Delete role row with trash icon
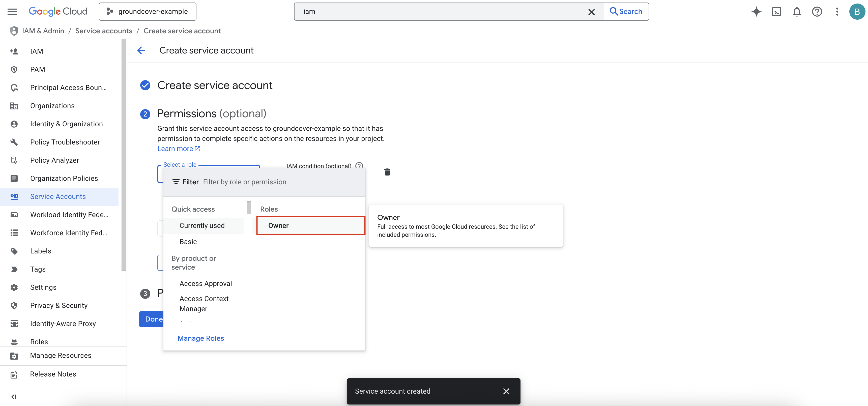This screenshot has height=406, width=868. (387, 172)
